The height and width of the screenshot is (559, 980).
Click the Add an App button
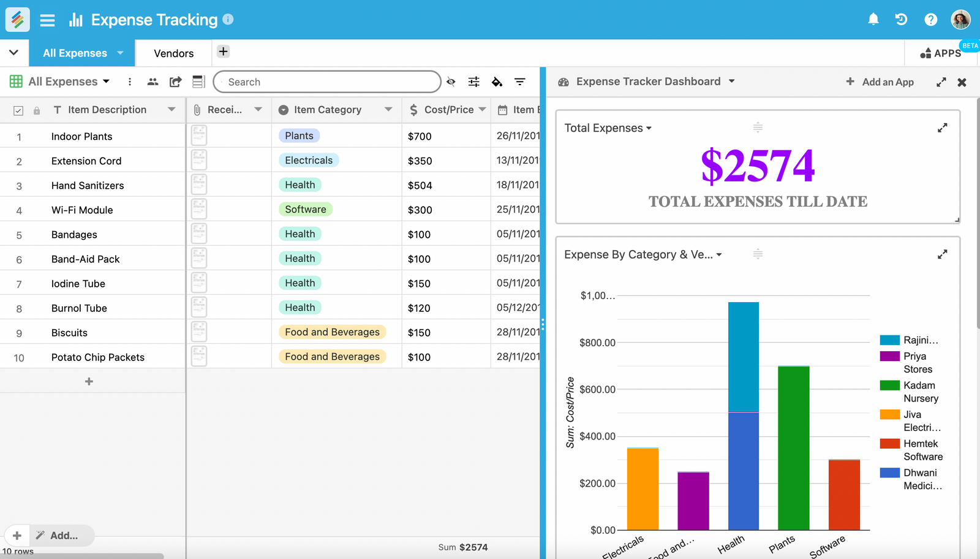(880, 82)
